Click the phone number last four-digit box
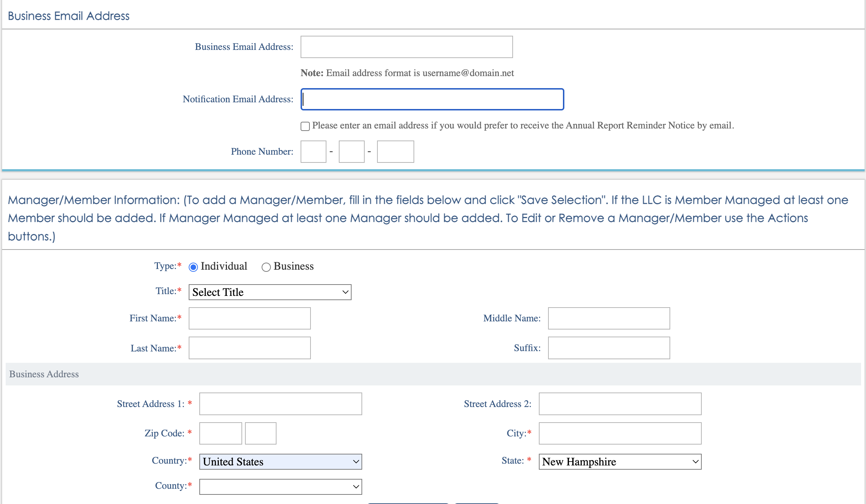 pyautogui.click(x=395, y=151)
